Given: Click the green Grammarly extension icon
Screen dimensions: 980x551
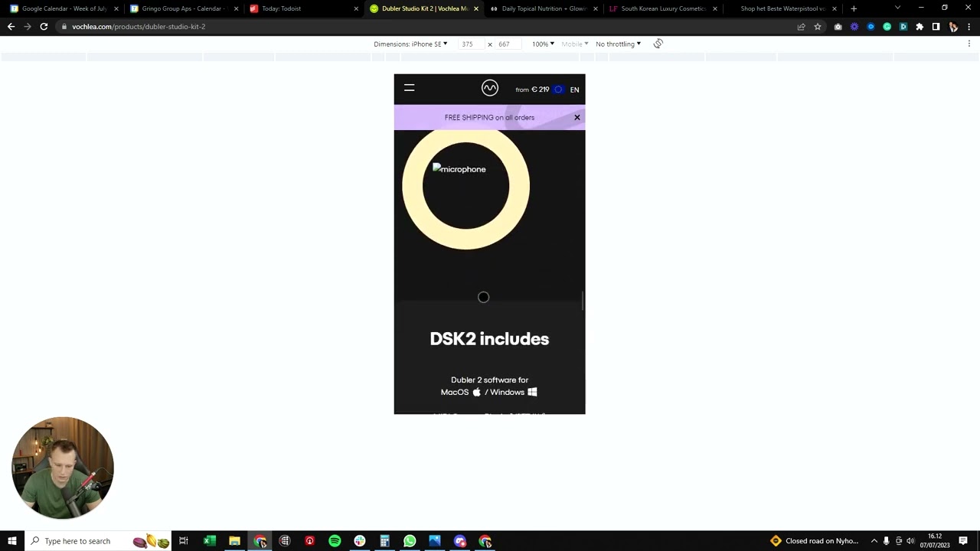Looking at the screenshot, I should 887,26.
